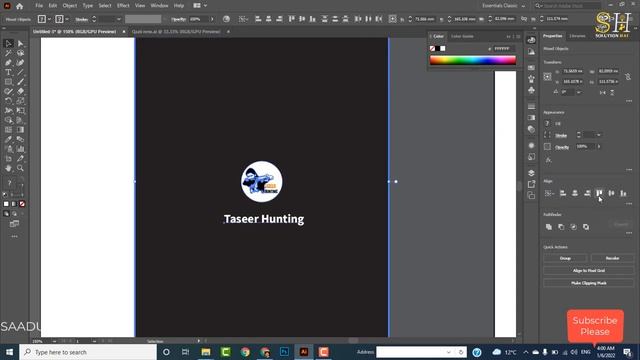The image size is (640, 360).
Task: Click Change Screen Mode button
Action: point(14,224)
